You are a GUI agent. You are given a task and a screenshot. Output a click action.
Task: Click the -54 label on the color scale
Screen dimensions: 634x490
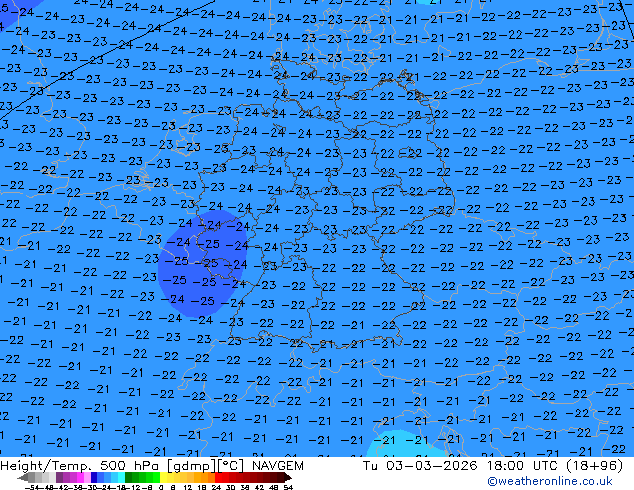[32, 488]
